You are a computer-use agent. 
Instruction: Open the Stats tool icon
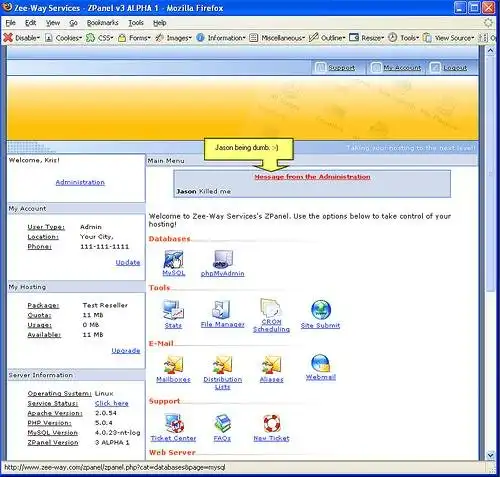pos(173,310)
